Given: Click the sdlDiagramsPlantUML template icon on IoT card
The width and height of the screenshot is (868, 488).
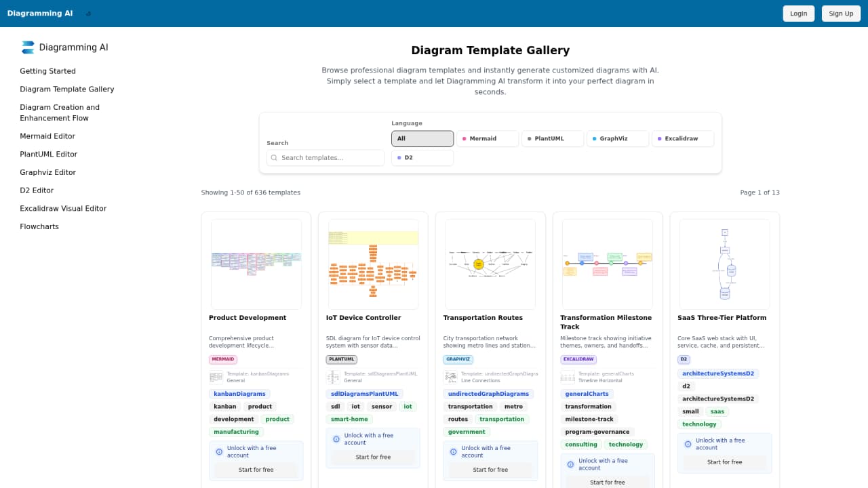Looking at the screenshot, I should point(333,377).
